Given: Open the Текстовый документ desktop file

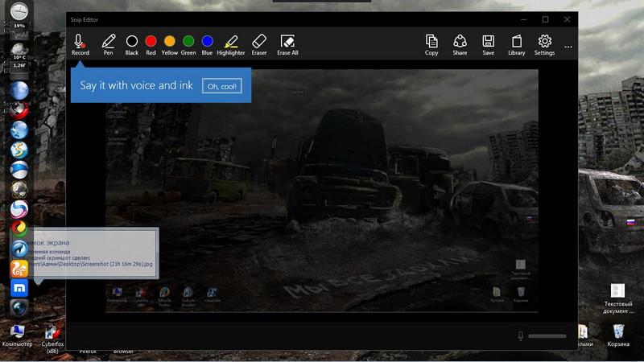Looking at the screenshot, I should [x=618, y=298].
